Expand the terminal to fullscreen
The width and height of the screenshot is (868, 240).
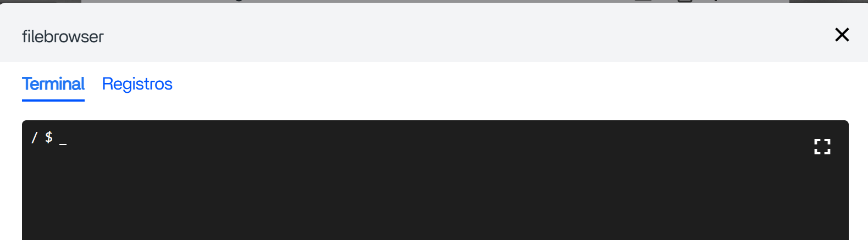pos(822,147)
